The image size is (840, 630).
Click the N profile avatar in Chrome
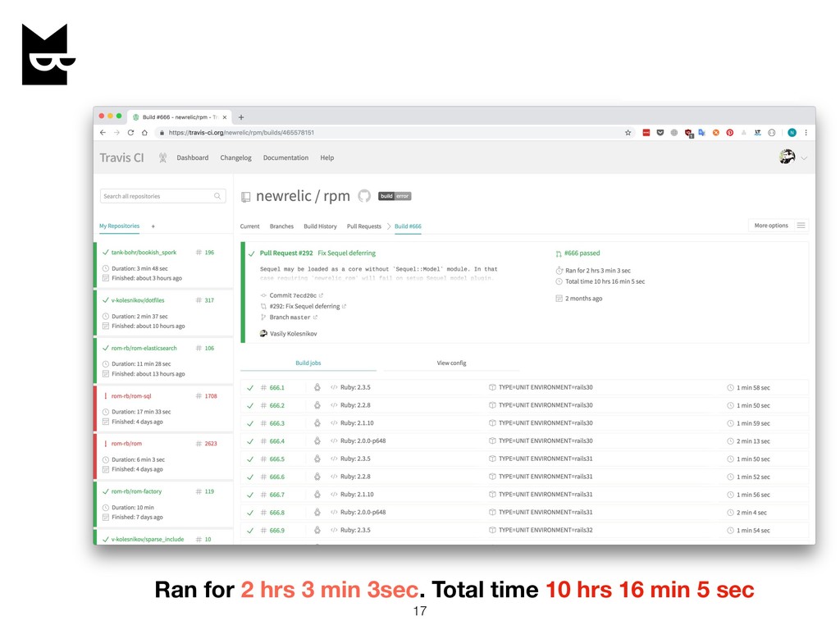tap(792, 132)
